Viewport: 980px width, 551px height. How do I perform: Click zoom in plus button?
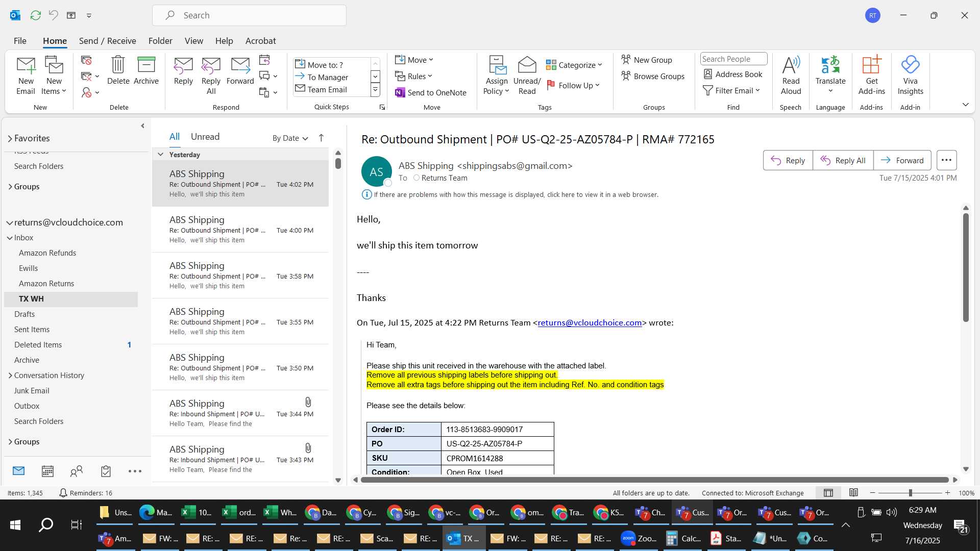tap(947, 493)
